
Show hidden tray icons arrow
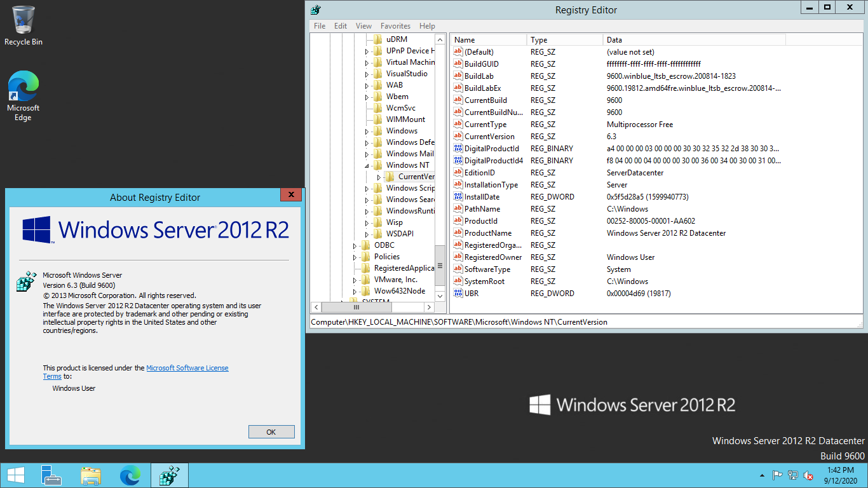[x=762, y=475]
